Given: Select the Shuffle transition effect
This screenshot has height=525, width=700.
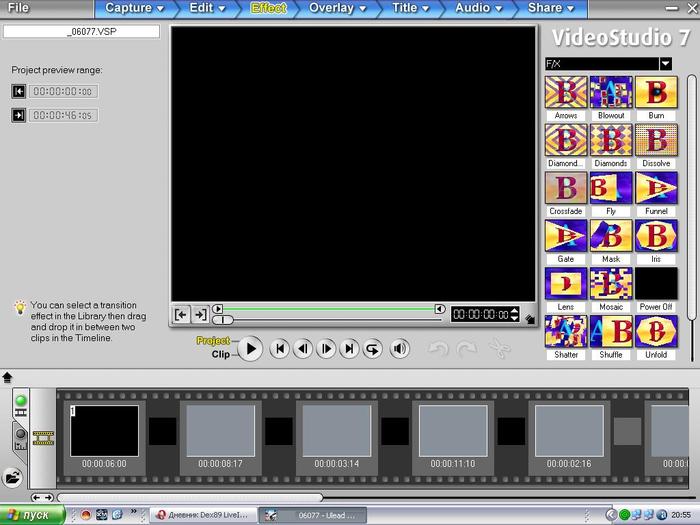Looking at the screenshot, I should (611, 331).
